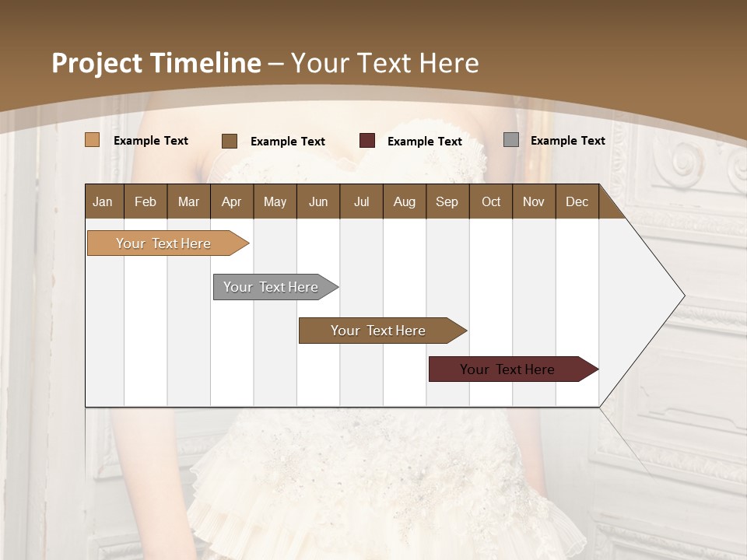Click the gray Example Text legend swatch
Image resolution: width=747 pixels, height=560 pixels.
tap(510, 138)
